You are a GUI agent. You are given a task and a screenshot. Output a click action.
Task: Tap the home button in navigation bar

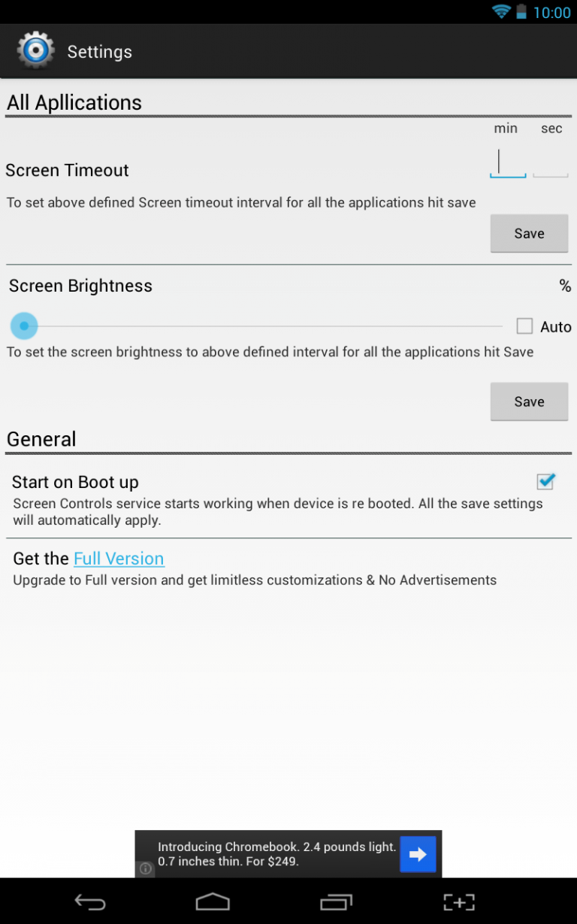213,901
